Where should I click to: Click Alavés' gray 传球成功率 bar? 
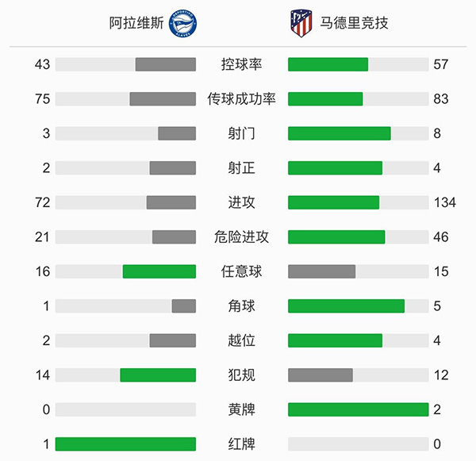(163, 99)
